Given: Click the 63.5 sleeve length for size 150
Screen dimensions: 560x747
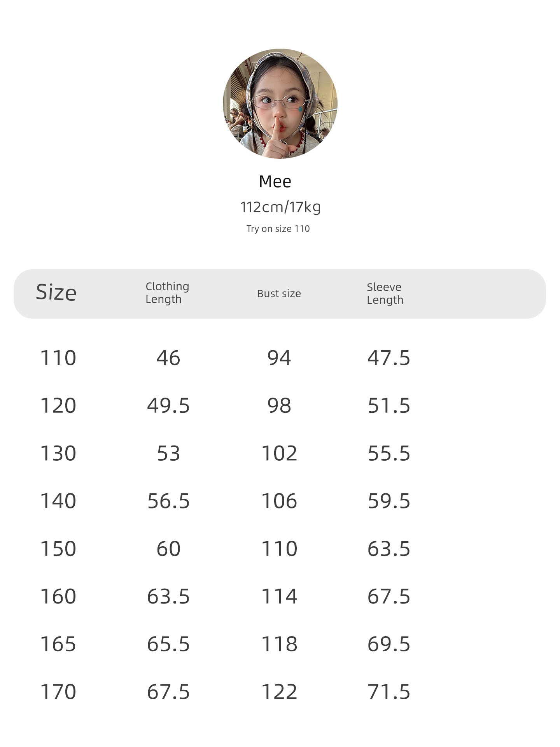Looking at the screenshot, I should coord(389,549).
